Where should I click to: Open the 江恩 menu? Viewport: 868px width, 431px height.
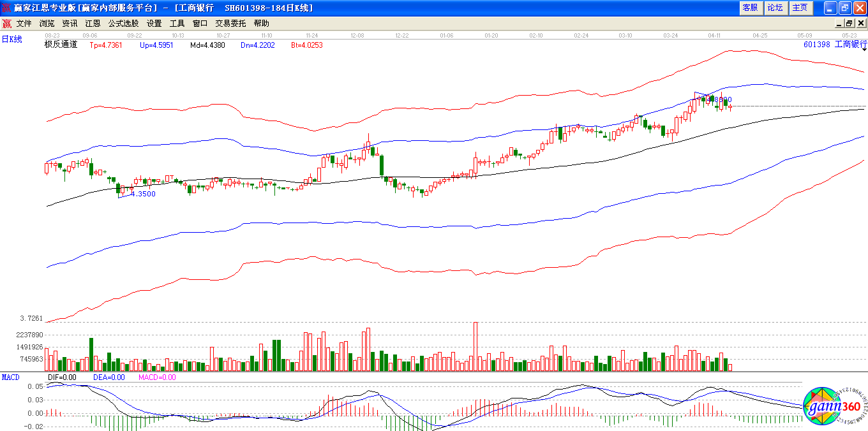tap(93, 24)
